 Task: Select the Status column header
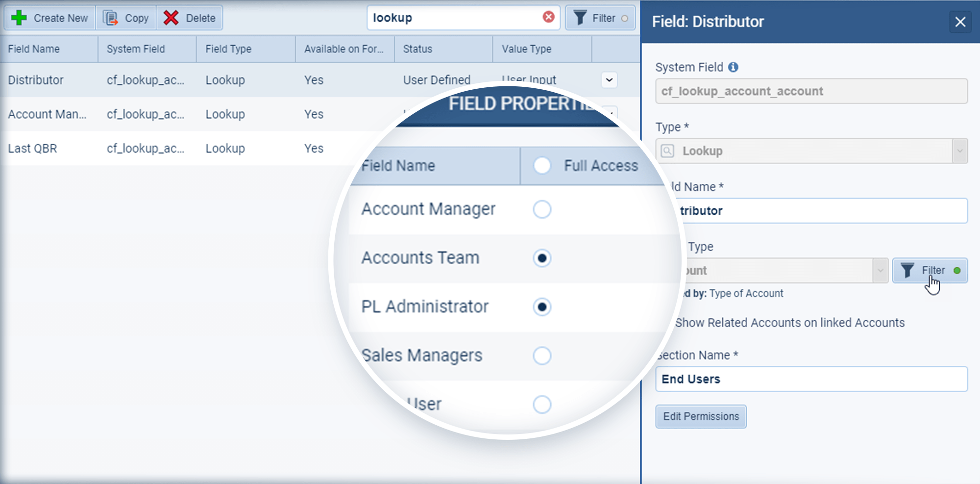click(417, 49)
